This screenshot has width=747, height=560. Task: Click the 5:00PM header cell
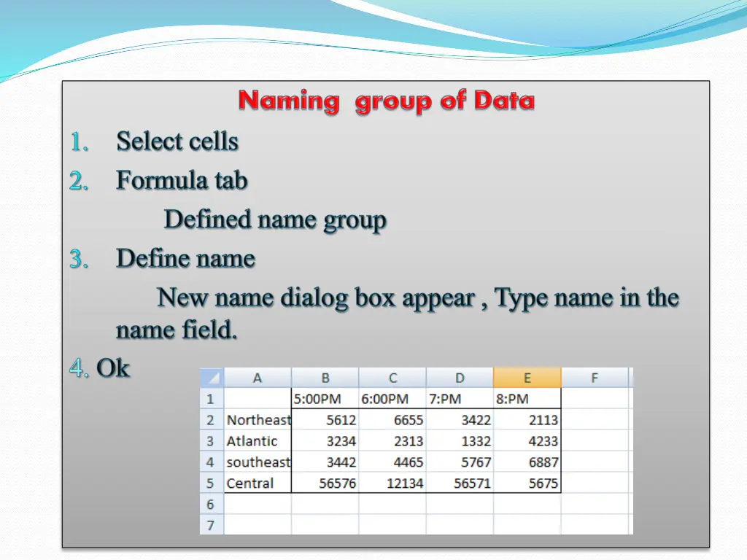(x=325, y=399)
